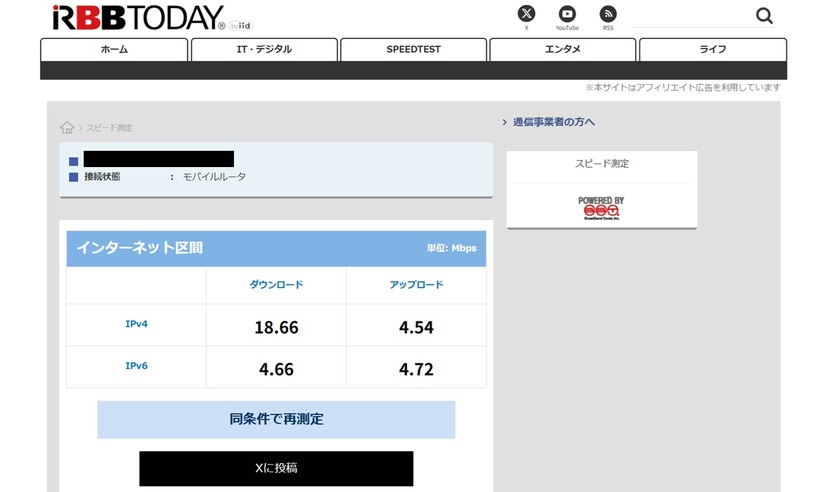Click the search input field in header
The width and height of the screenshot is (826, 492).
pyautogui.click(x=690, y=16)
